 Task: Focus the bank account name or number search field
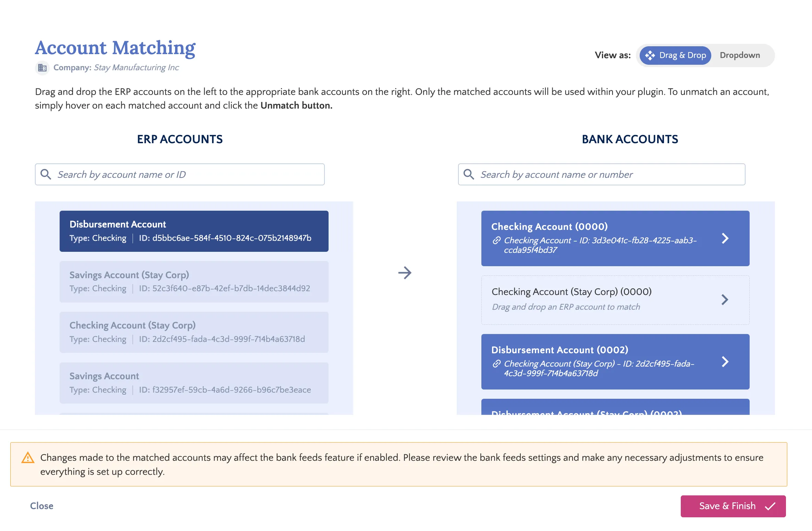[x=601, y=174]
